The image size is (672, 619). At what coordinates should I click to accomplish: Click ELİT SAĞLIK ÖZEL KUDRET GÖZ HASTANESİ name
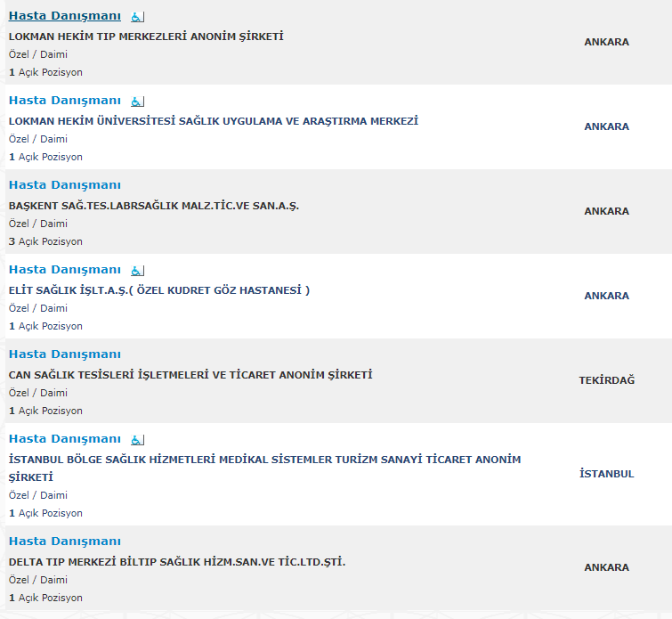[x=159, y=290]
